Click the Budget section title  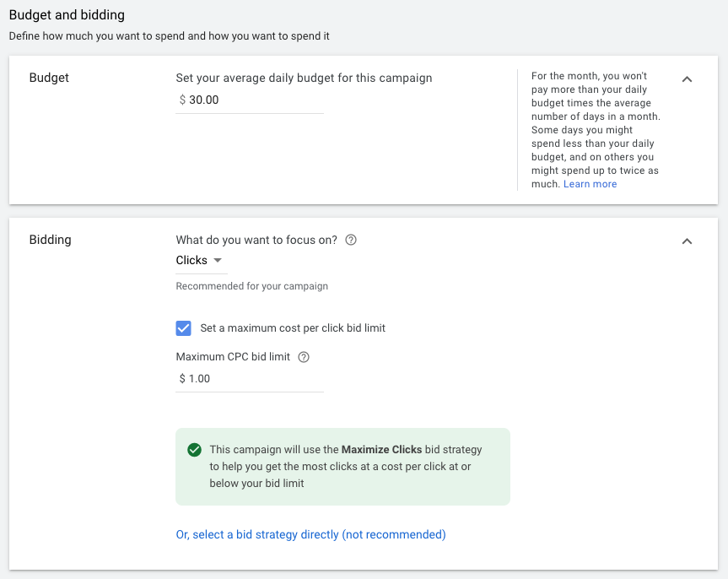(49, 78)
